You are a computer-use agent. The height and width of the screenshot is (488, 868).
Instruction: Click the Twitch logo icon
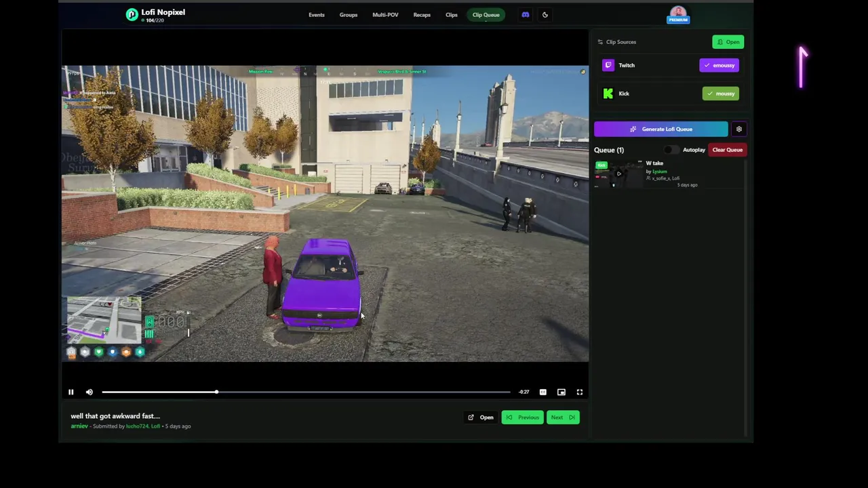tap(608, 65)
